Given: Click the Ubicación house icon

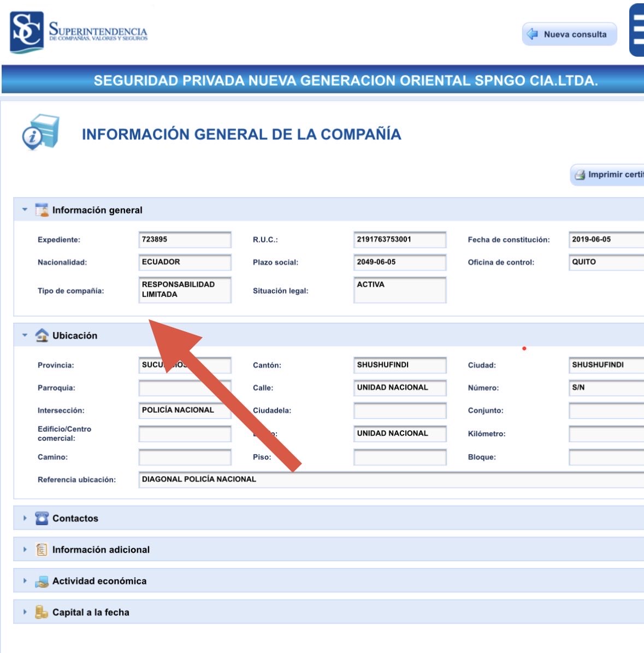Looking at the screenshot, I should point(42,335).
